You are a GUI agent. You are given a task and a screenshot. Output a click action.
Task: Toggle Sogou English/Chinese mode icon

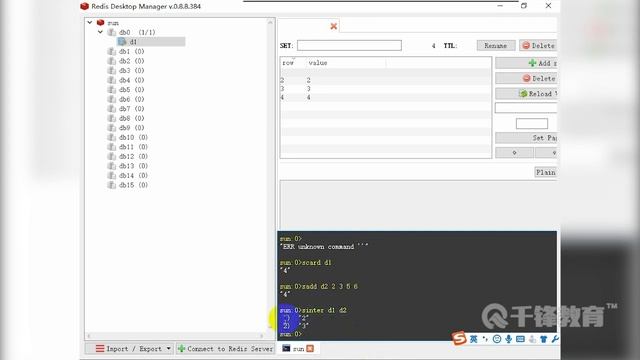pos(473,339)
